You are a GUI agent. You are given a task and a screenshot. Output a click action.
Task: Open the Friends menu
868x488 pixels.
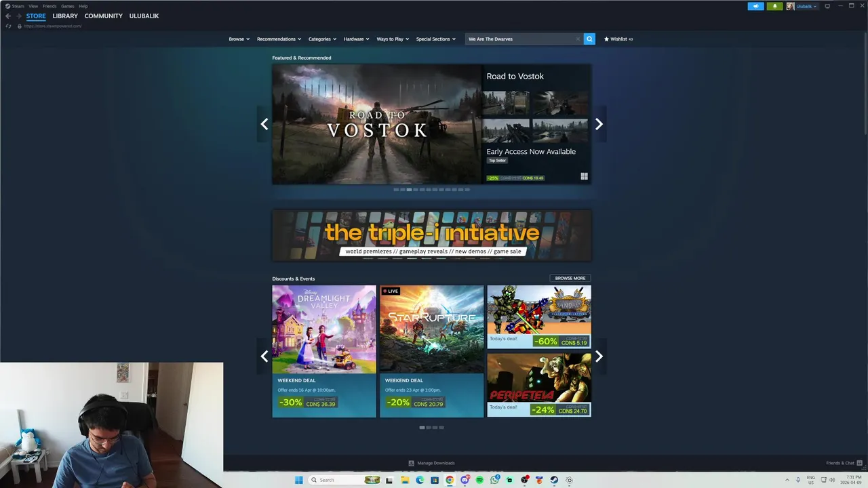point(50,6)
